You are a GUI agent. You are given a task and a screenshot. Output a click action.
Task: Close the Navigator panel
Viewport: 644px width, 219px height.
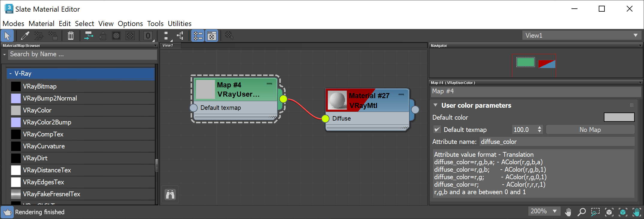pos(640,46)
